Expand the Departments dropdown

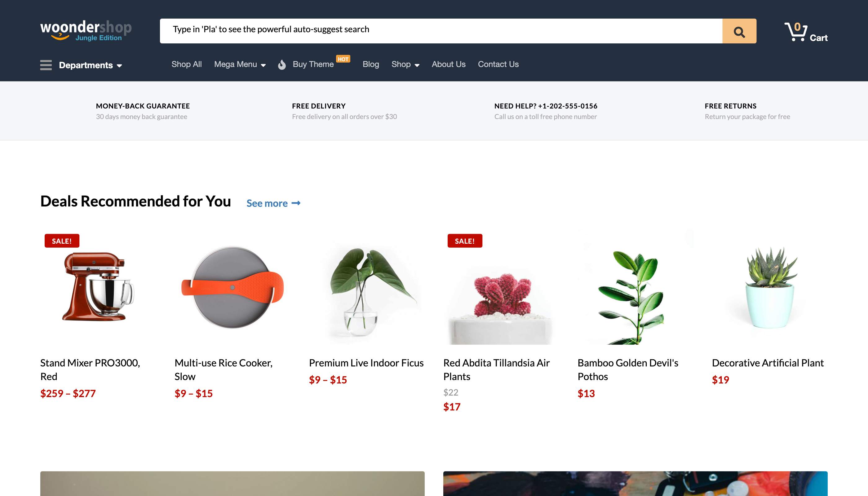86,65
